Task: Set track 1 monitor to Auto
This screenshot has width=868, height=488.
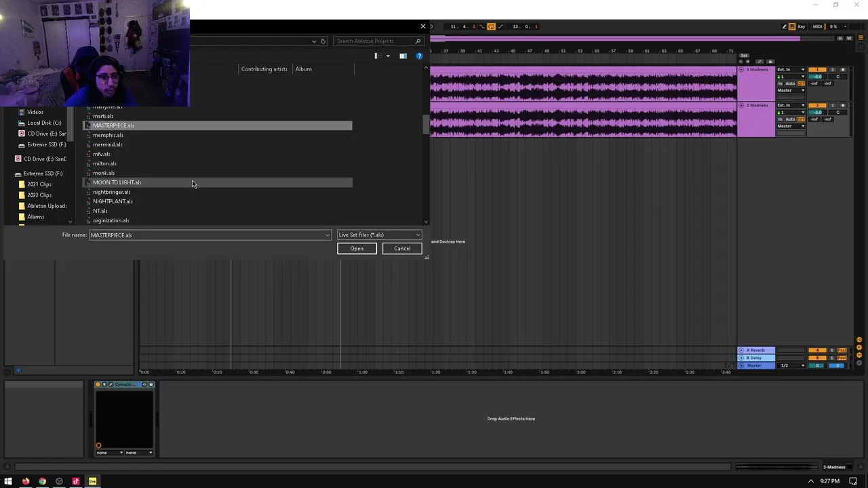Action: [790, 83]
